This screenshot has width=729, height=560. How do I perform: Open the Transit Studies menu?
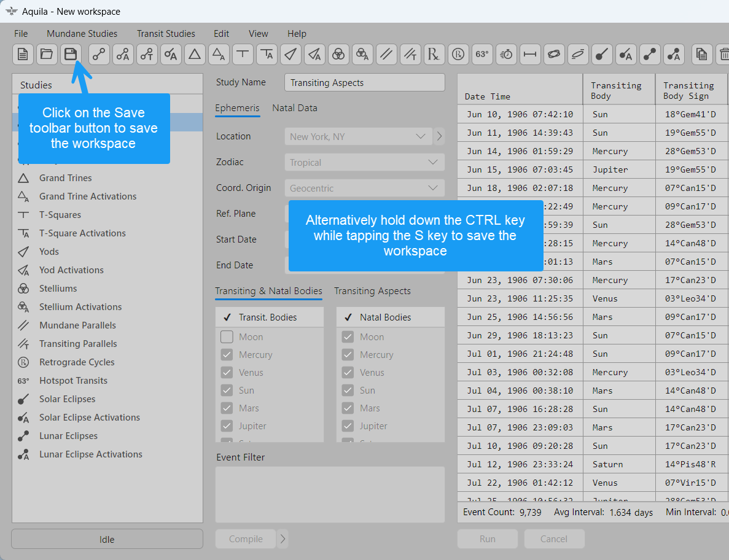click(x=166, y=33)
